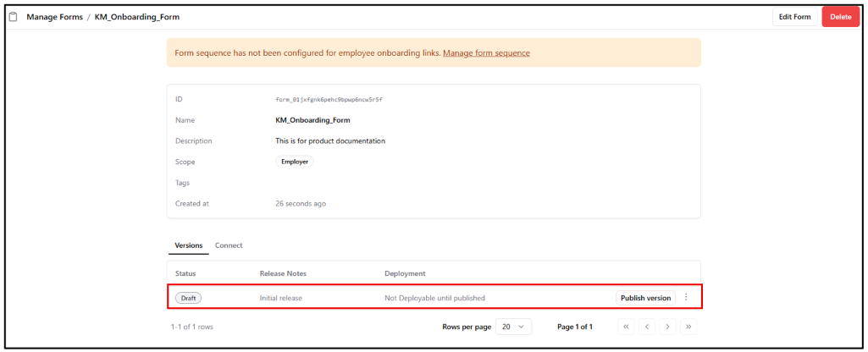
Task: Click the Tags field label
Action: (x=183, y=183)
